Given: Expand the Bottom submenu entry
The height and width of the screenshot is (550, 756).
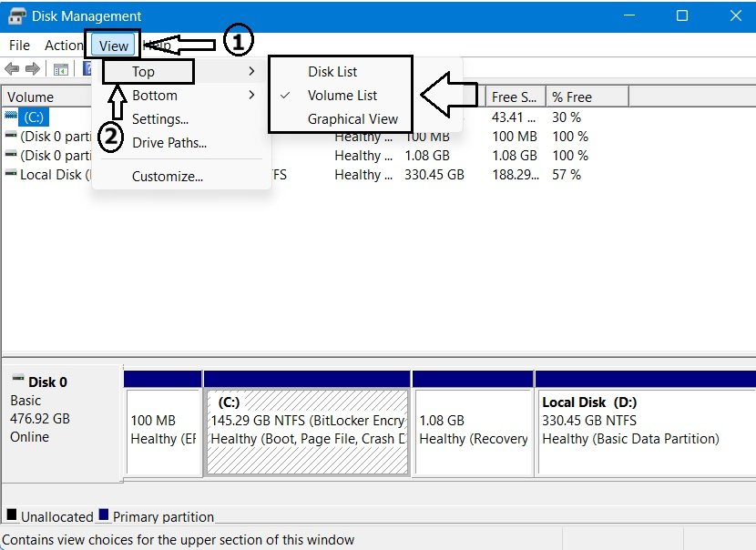Looking at the screenshot, I should [181, 96].
